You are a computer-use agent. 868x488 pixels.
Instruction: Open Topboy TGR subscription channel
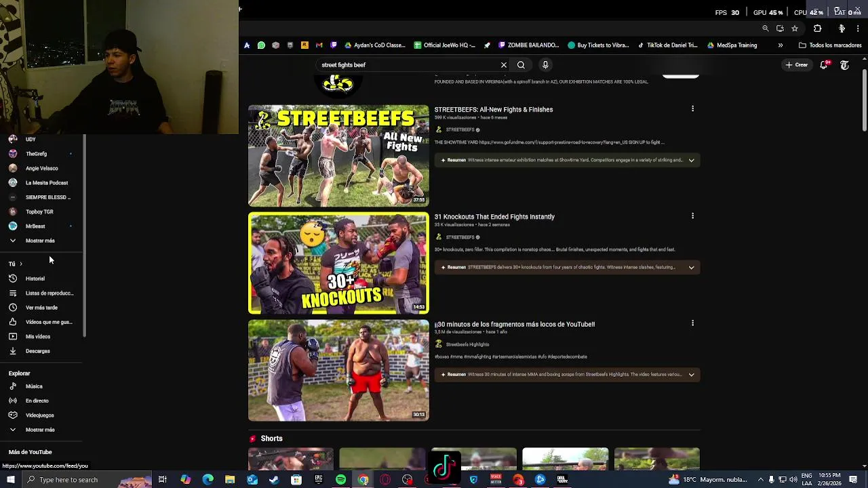coord(41,211)
